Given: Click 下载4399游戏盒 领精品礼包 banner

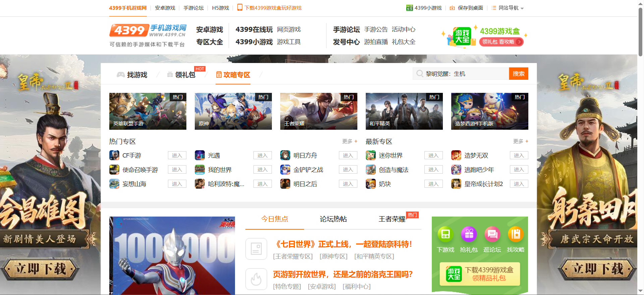Looking at the screenshot, I should (x=480, y=274).
